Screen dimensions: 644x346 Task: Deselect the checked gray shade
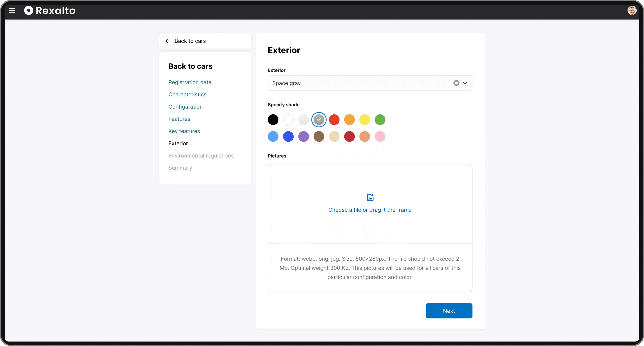(x=319, y=119)
